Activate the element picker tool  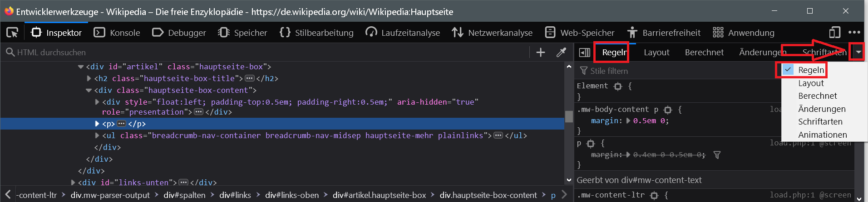tap(12, 33)
